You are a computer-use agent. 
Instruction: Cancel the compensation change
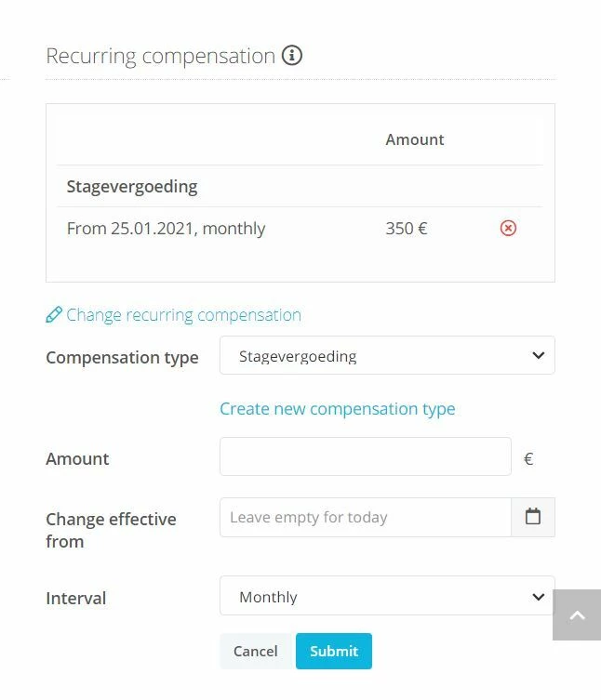coord(256,651)
